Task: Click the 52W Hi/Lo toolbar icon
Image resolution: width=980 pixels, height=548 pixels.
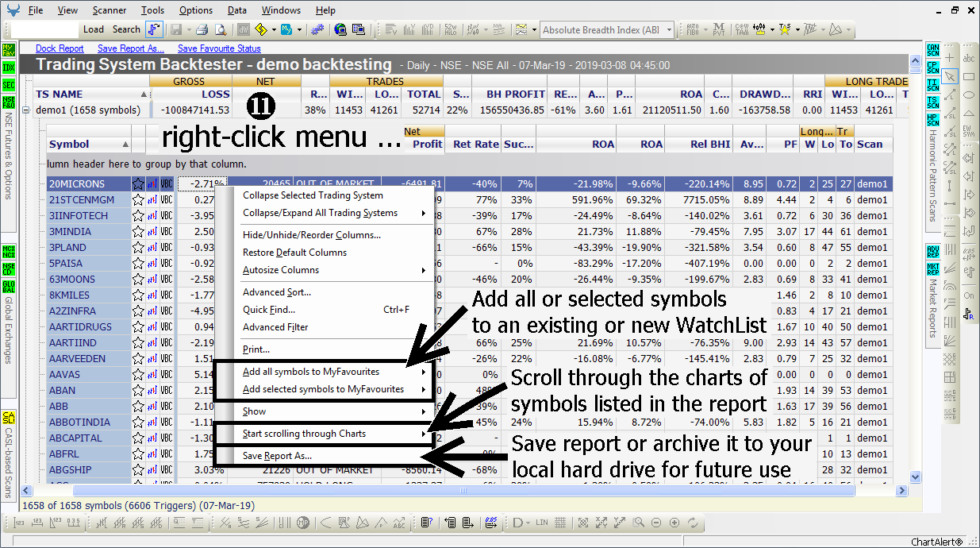Action: click(452, 29)
